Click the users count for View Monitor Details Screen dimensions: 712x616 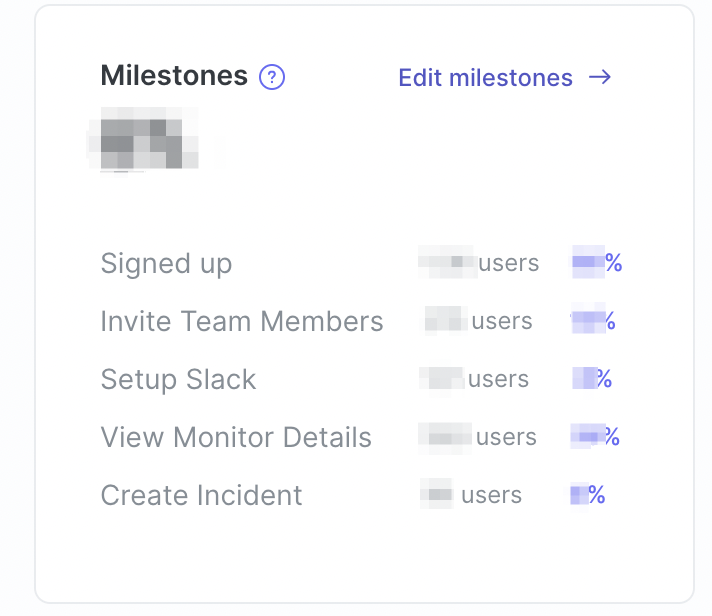[477, 437]
